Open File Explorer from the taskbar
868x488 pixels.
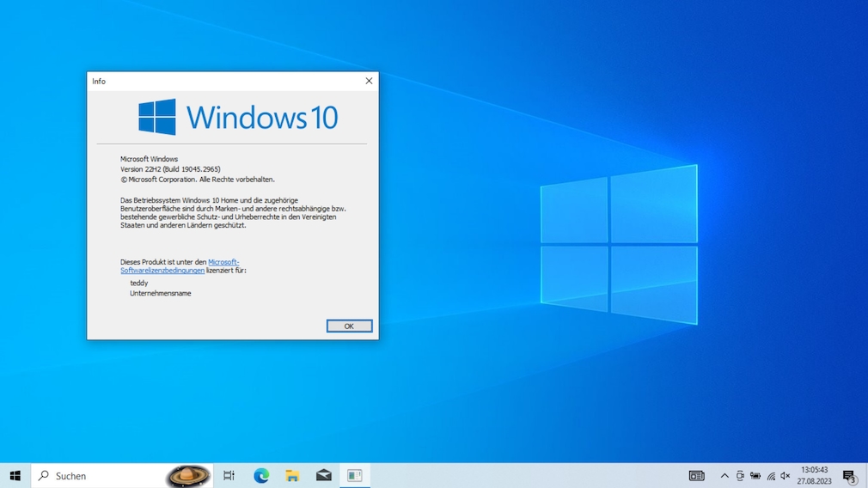pos(292,476)
